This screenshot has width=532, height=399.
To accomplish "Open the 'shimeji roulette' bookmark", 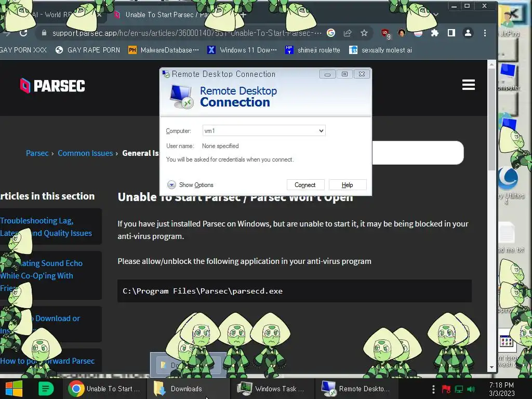I will (312, 50).
